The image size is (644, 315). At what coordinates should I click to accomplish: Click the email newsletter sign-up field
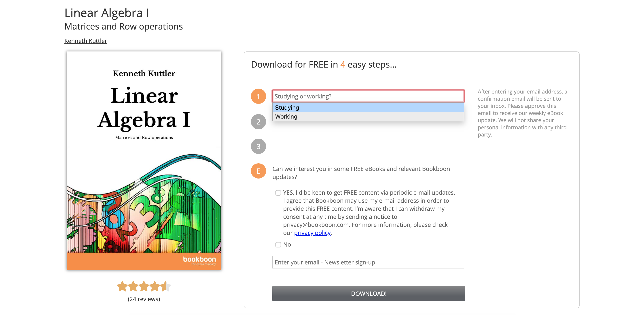click(368, 262)
